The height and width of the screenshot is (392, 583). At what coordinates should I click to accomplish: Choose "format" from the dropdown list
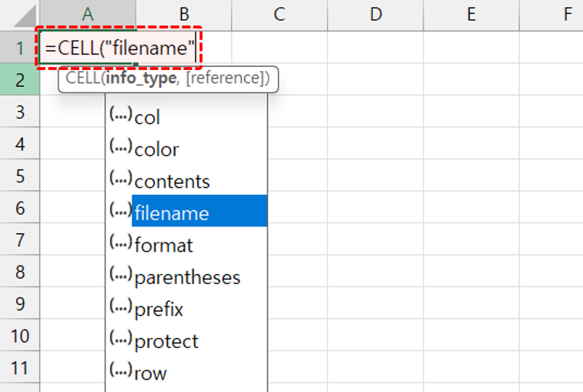tap(163, 246)
